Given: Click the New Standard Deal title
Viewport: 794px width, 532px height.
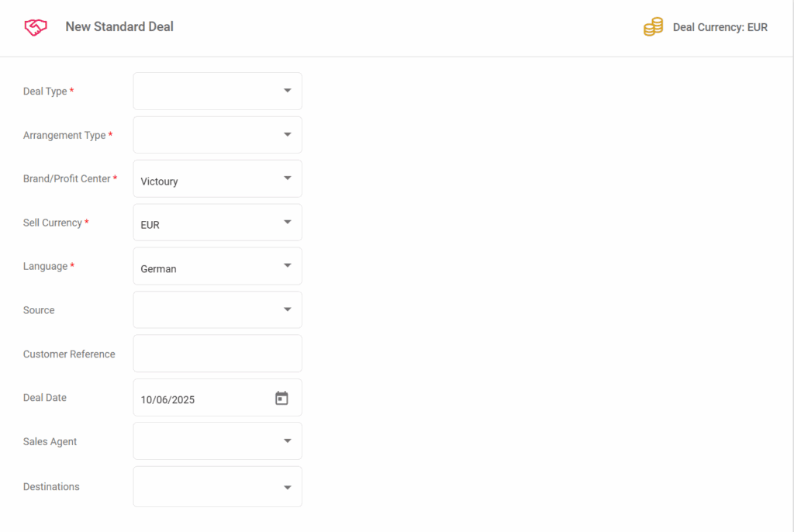Looking at the screenshot, I should pyautogui.click(x=119, y=27).
